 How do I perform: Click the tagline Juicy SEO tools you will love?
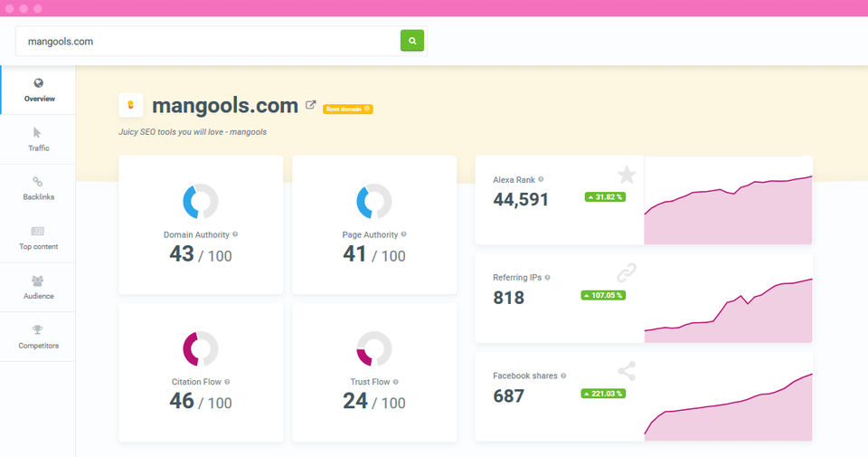tap(193, 132)
